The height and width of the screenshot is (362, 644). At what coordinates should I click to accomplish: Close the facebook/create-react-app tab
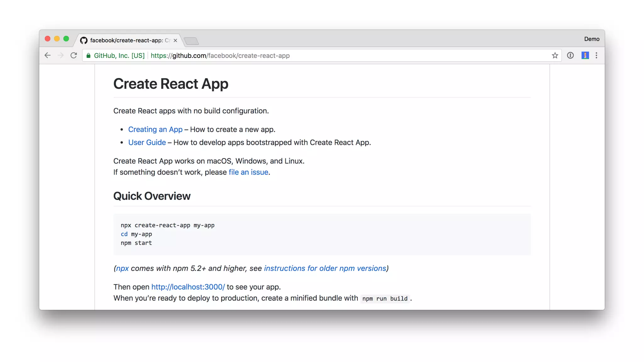175,41
